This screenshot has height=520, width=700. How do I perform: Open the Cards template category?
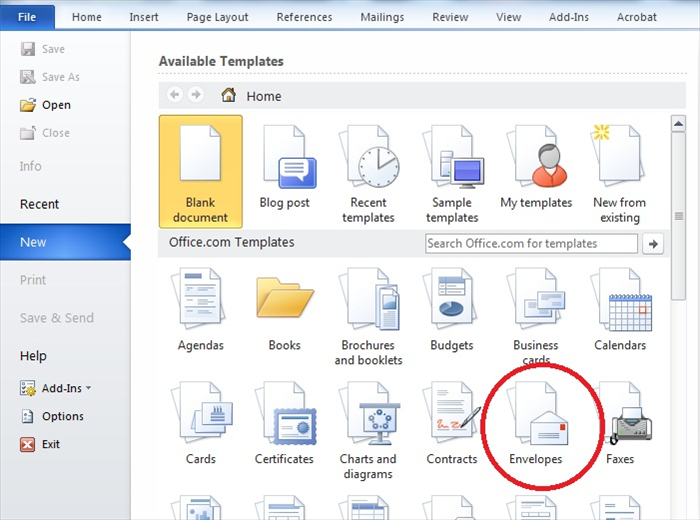[200, 422]
